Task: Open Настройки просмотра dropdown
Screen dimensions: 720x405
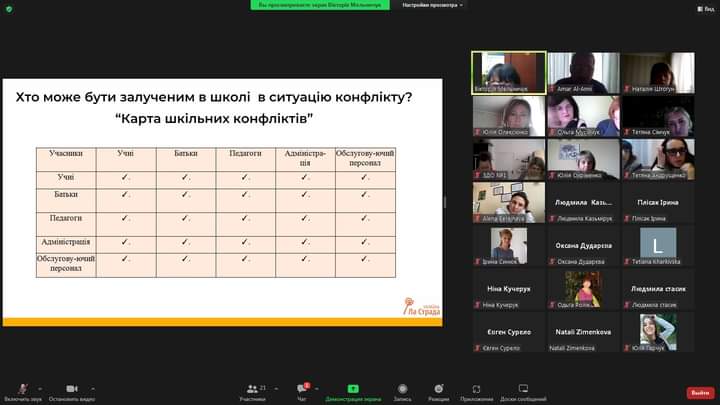Action: point(432,5)
